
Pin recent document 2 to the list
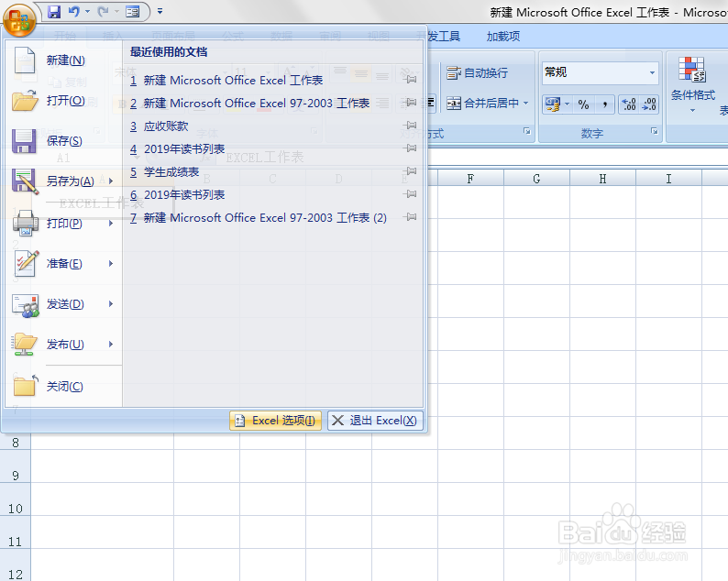point(411,103)
